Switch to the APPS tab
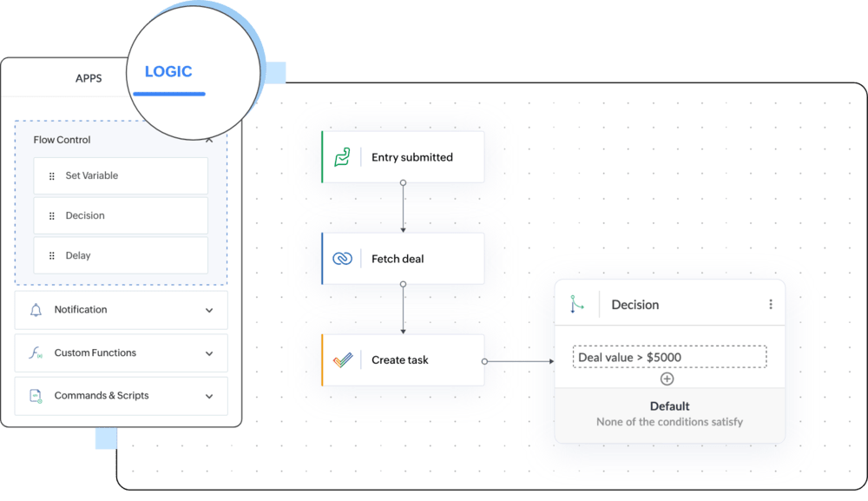 [x=89, y=78]
